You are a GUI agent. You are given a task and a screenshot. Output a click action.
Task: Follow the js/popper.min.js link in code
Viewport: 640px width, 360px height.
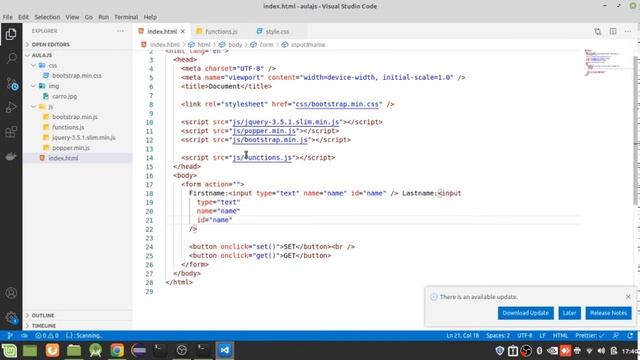click(x=264, y=131)
